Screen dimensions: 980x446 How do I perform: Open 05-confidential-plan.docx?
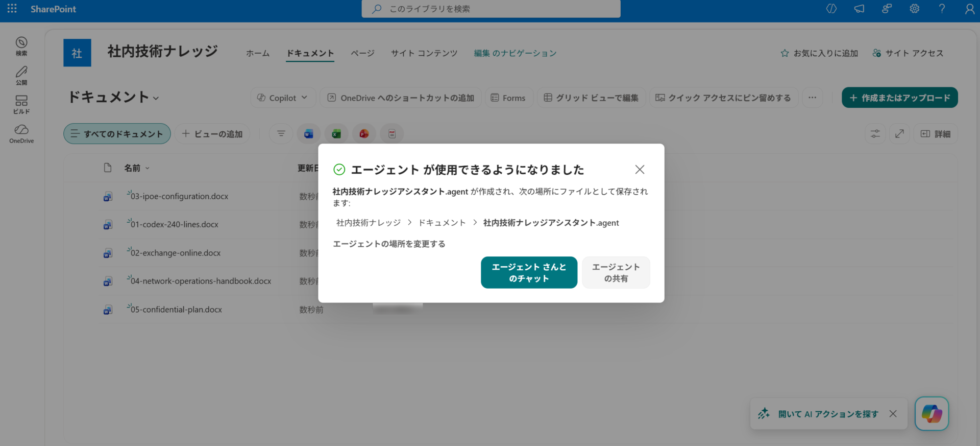(x=176, y=310)
